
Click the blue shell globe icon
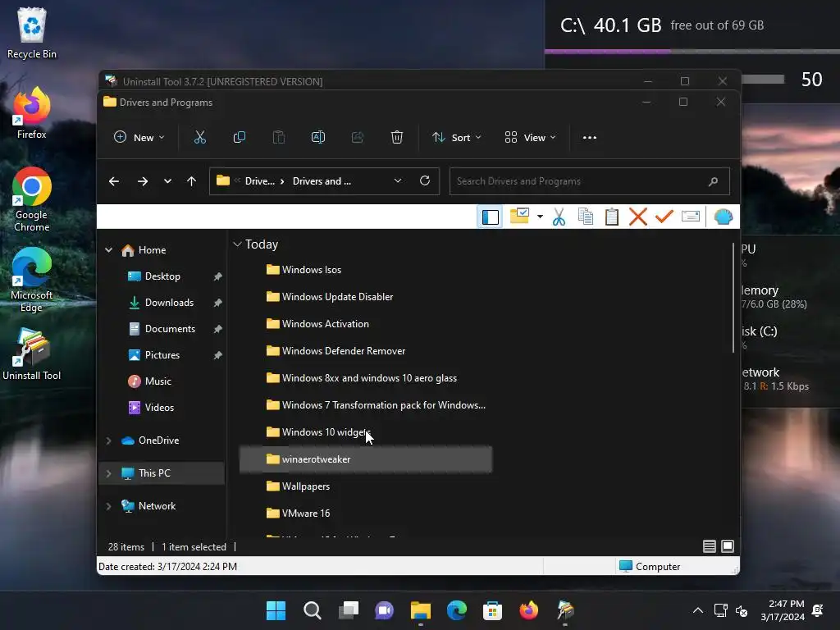point(724,217)
